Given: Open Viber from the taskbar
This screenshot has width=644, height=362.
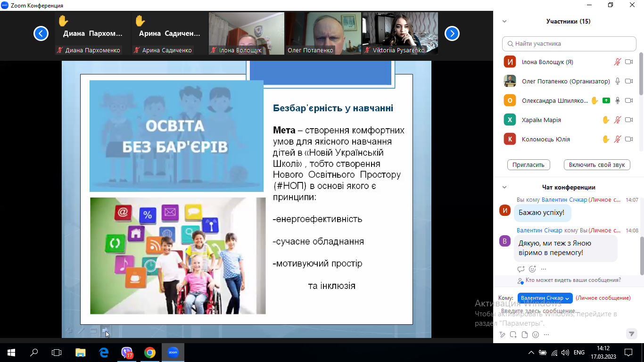Looking at the screenshot, I should tap(127, 352).
